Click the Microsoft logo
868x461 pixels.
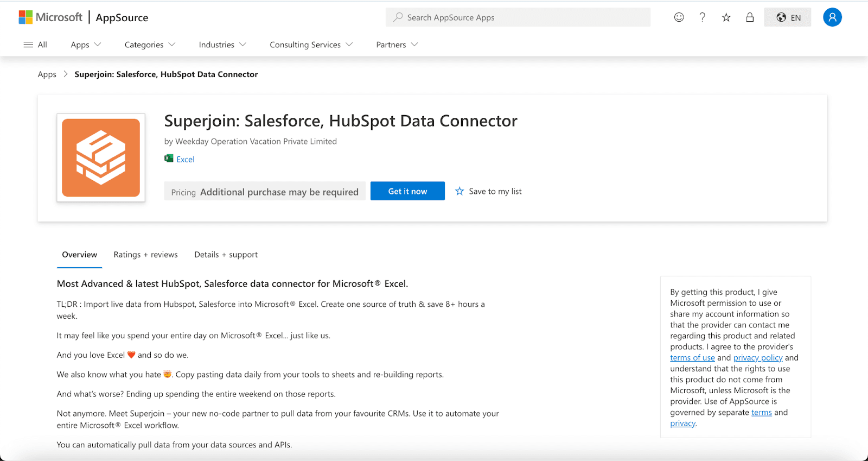pyautogui.click(x=50, y=17)
